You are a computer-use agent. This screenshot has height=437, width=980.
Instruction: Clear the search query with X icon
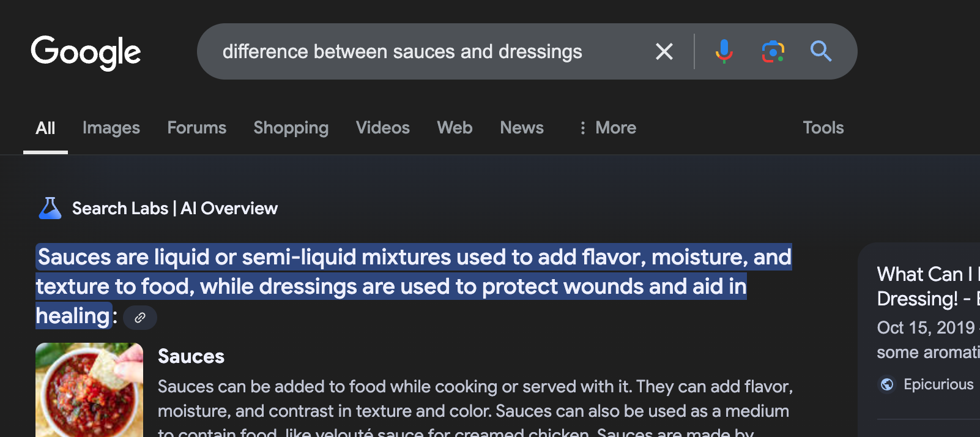pos(664,51)
